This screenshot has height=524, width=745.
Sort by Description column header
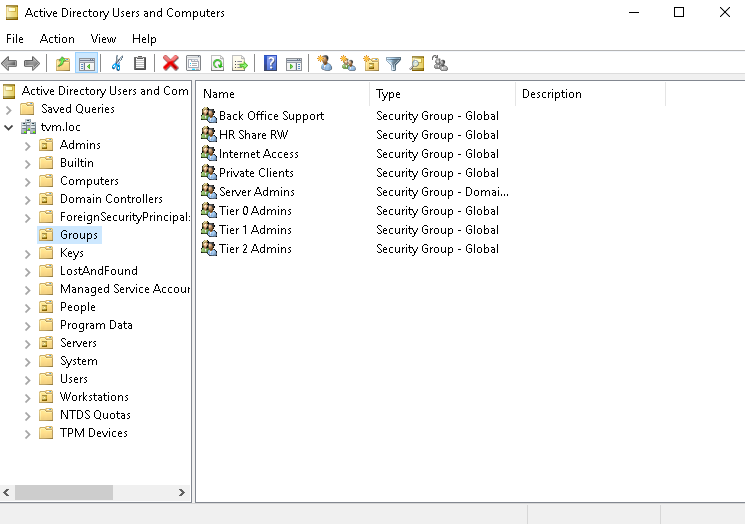pos(591,94)
